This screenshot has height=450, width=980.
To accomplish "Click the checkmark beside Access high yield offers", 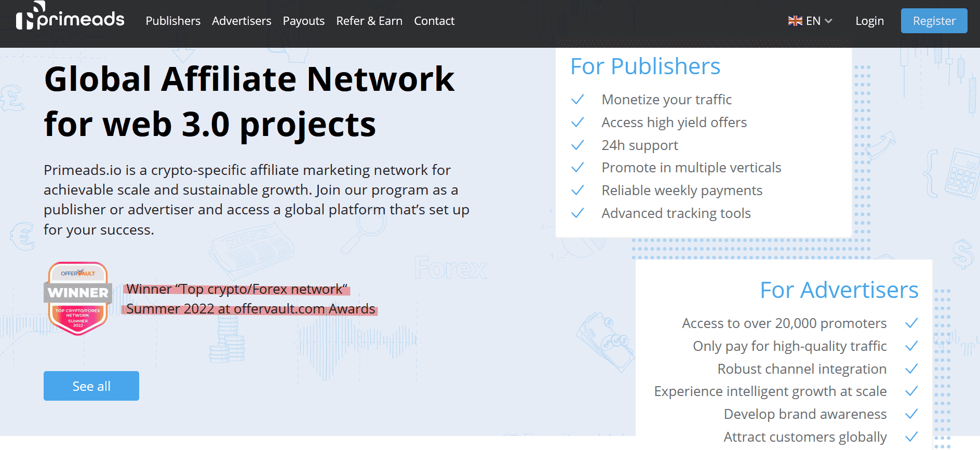I will tap(578, 122).
